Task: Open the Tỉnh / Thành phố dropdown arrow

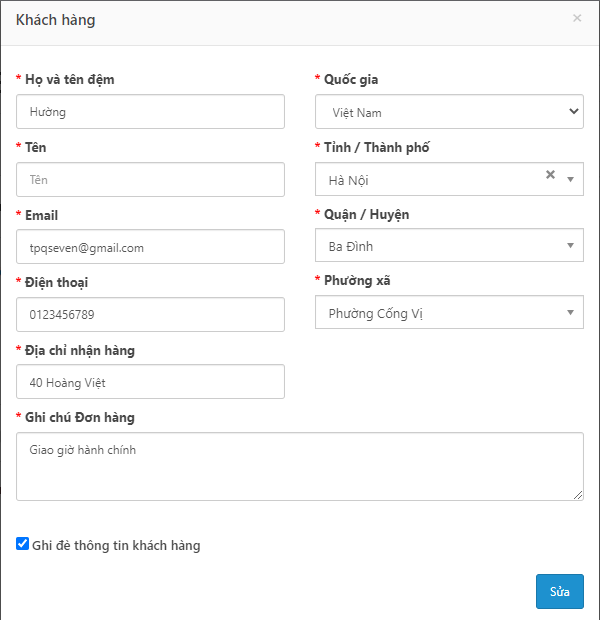Action: (570, 180)
